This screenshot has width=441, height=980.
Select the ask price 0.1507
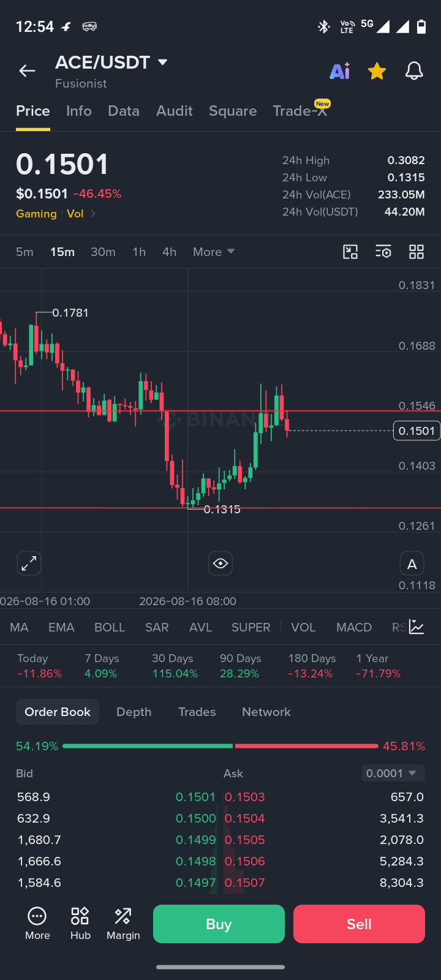coord(245,883)
